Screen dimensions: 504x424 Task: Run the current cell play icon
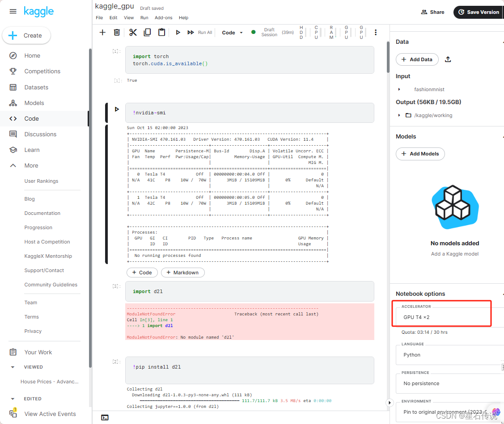point(178,33)
